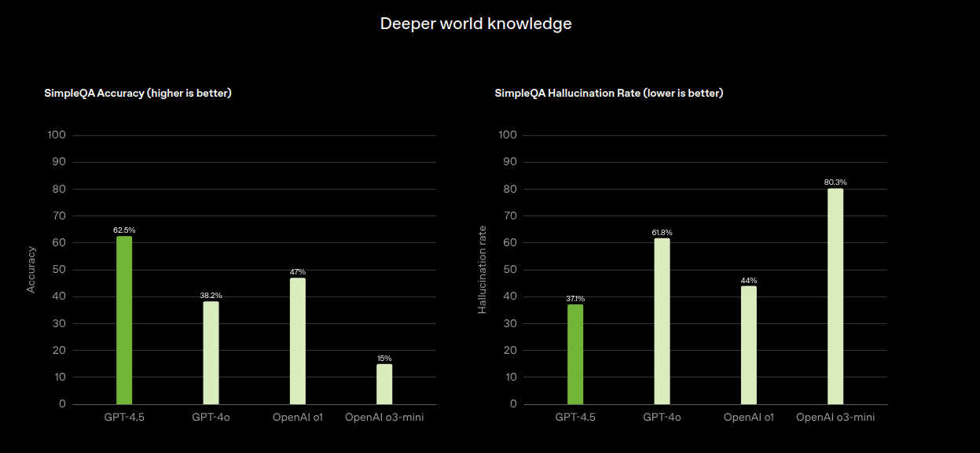Select the GPT-4o accuracy bar at 38.2%
980x453 pixels.
pos(211,352)
